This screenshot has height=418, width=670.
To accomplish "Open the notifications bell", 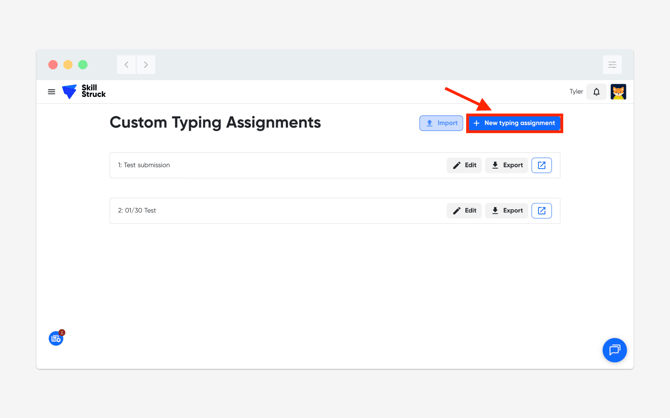I will pos(597,92).
